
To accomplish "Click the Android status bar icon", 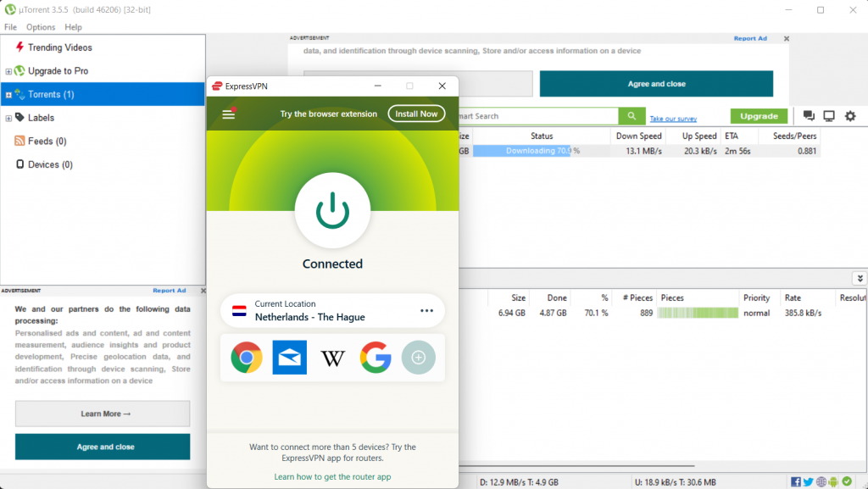I will (833, 482).
